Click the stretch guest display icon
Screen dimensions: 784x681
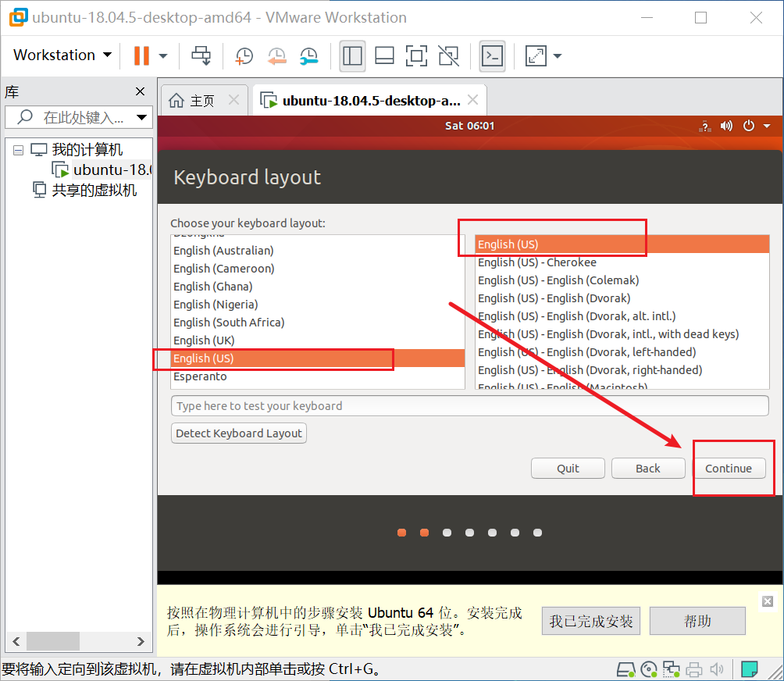click(536, 55)
